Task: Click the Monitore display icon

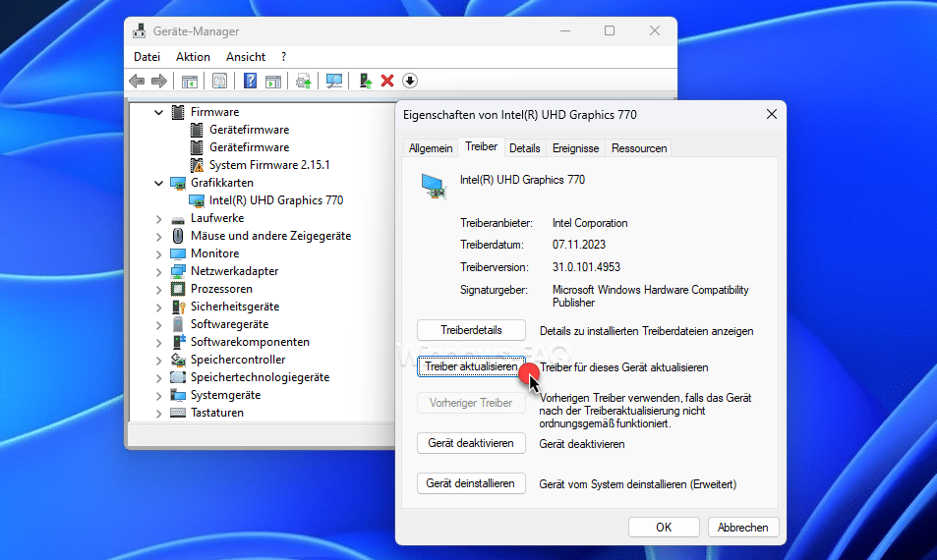Action: (178, 253)
